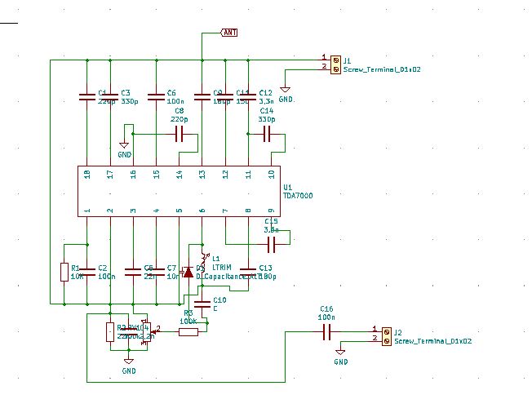Select the J2 screw terminal connector symbol
The height and width of the screenshot is (417, 532).
pyautogui.click(x=385, y=336)
